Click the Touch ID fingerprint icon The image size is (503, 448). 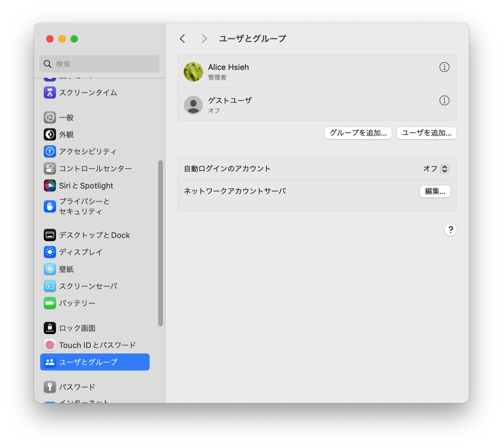click(50, 345)
